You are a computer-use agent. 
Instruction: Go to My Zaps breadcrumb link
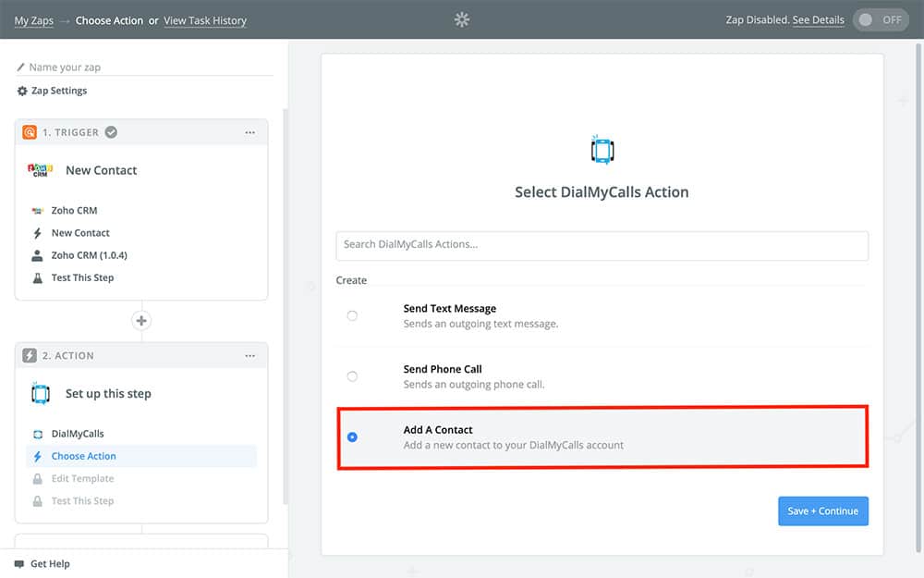(34, 20)
